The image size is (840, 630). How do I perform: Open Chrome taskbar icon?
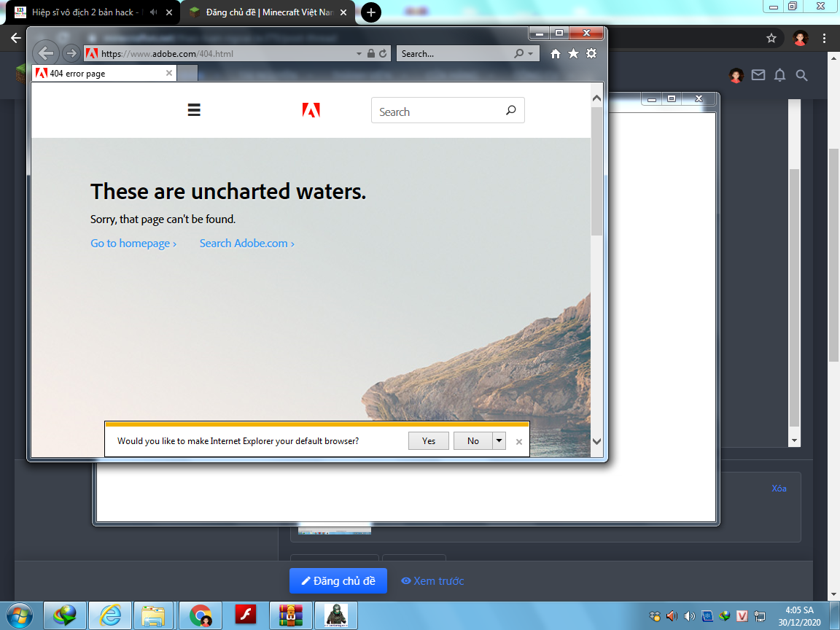tap(201, 615)
